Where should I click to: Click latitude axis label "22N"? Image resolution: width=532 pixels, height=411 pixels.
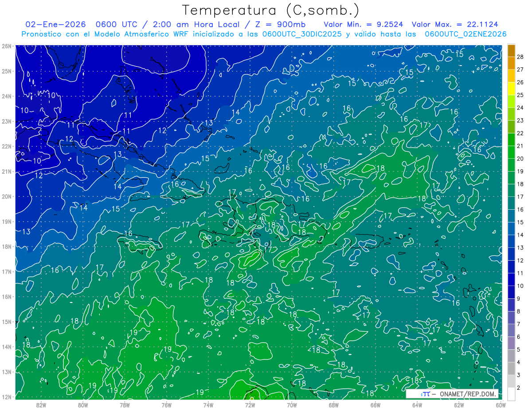pyautogui.click(x=6, y=146)
